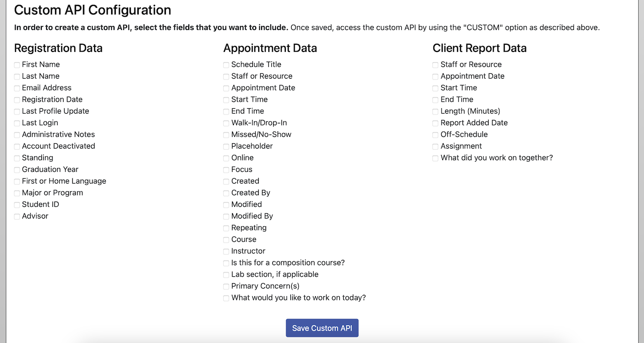644x343 pixels.
Task: Toggle the Off-Schedule checkbox
Action: (x=435, y=135)
